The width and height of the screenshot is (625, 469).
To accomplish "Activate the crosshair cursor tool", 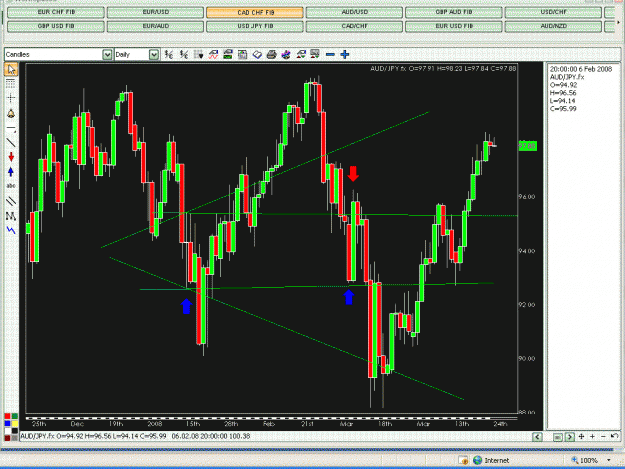I will (11, 98).
